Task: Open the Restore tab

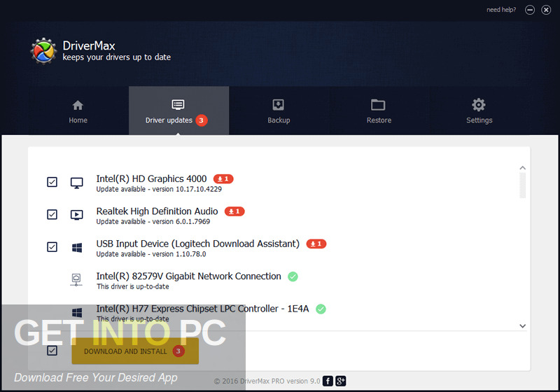Action: [379, 111]
